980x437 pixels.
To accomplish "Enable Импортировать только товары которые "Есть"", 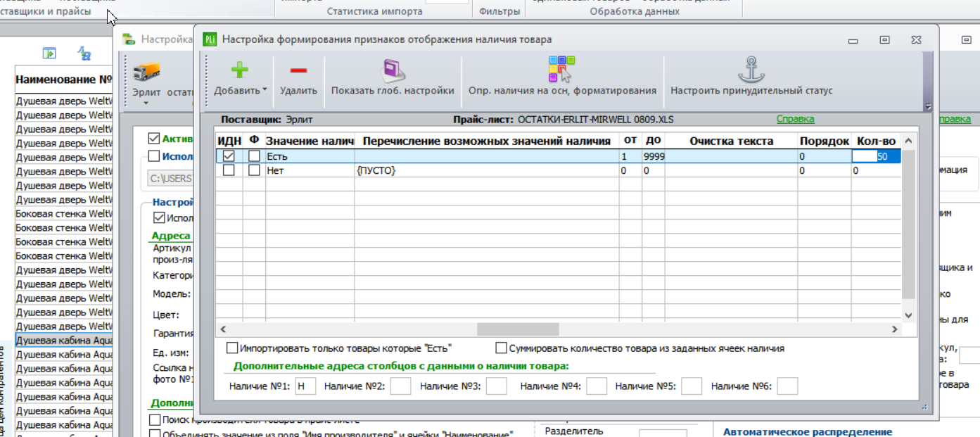I will click(x=232, y=348).
